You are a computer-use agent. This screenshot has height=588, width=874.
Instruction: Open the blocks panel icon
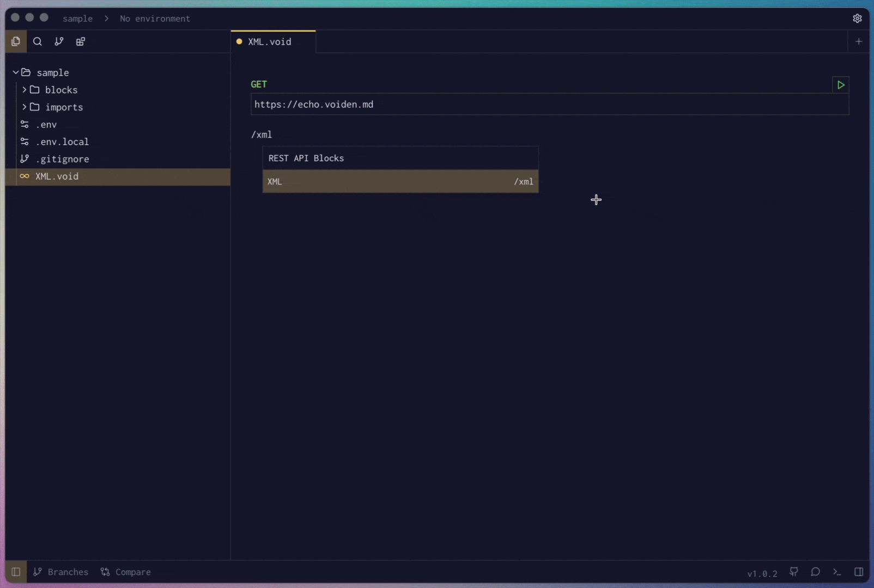(x=80, y=41)
